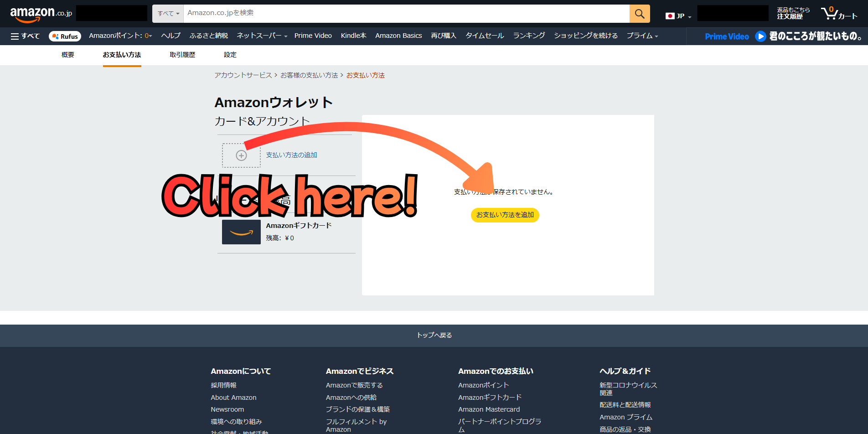Open ふるさと納税 in the navigation bar

tap(208, 36)
